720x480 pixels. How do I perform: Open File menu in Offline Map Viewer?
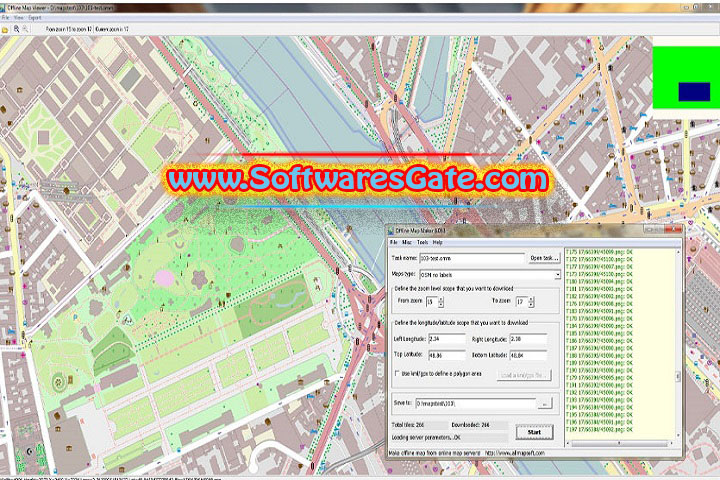coord(5,17)
